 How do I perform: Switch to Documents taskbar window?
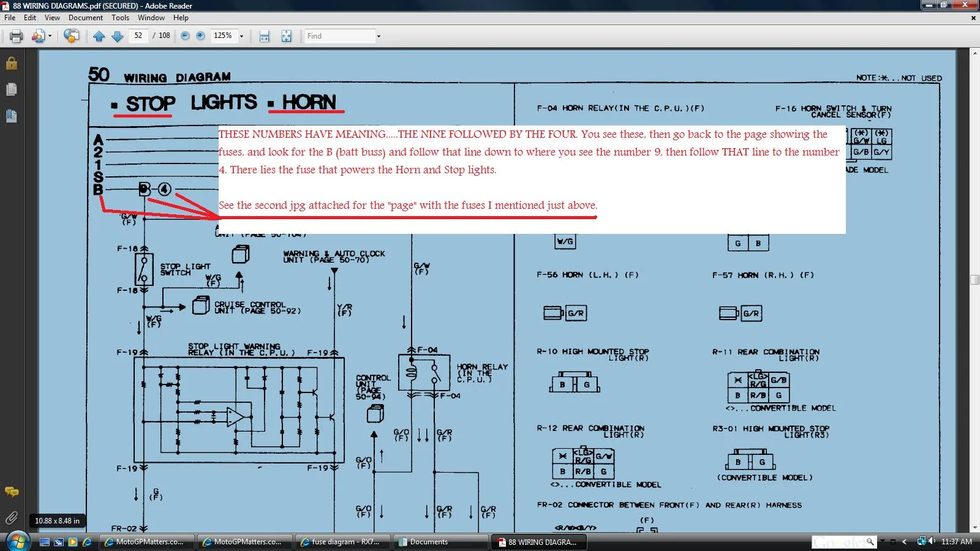pos(440,542)
